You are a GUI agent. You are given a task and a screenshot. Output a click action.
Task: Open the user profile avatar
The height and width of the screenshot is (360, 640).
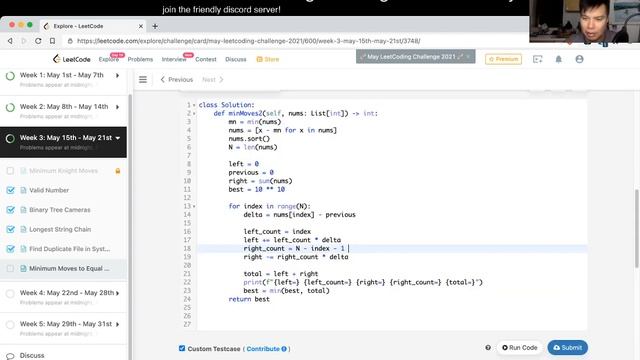coord(579,59)
